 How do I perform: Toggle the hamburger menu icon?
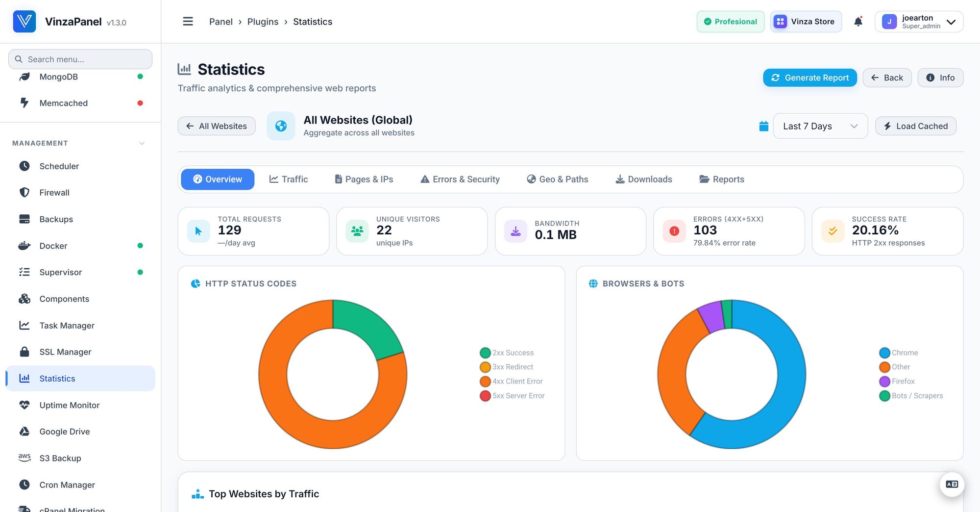click(188, 22)
